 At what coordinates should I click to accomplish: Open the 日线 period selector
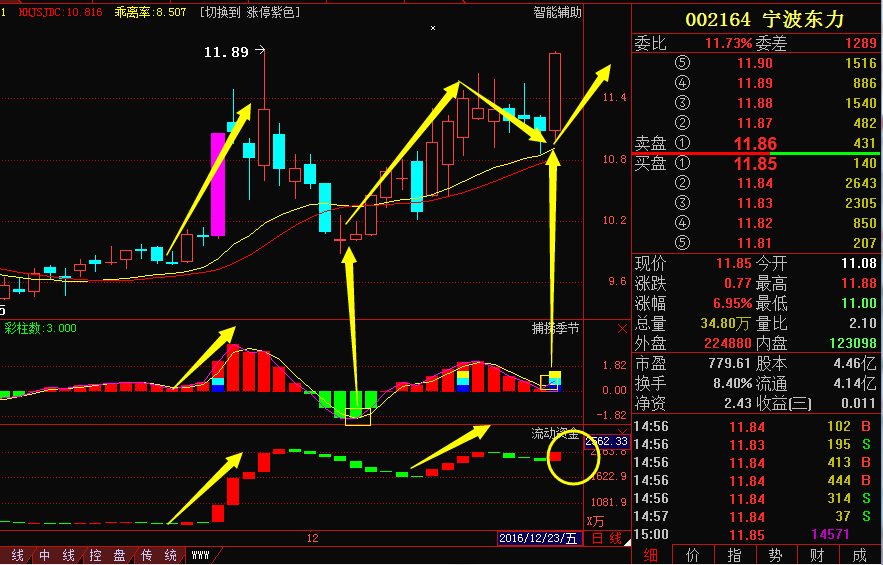(x=607, y=539)
